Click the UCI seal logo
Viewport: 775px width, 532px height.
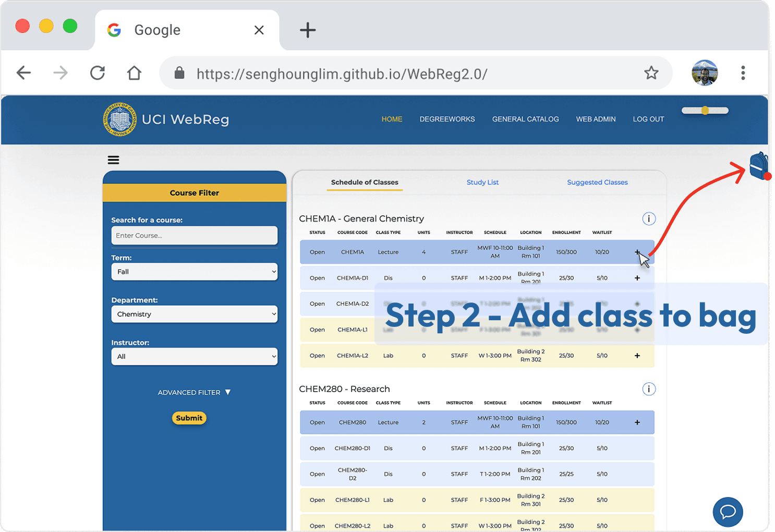tap(120, 119)
